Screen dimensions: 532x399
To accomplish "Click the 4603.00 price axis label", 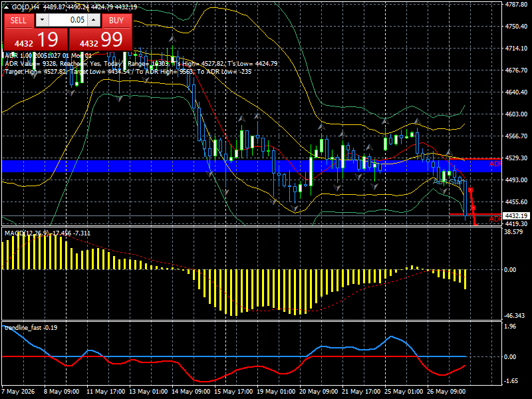I will 516,114.
